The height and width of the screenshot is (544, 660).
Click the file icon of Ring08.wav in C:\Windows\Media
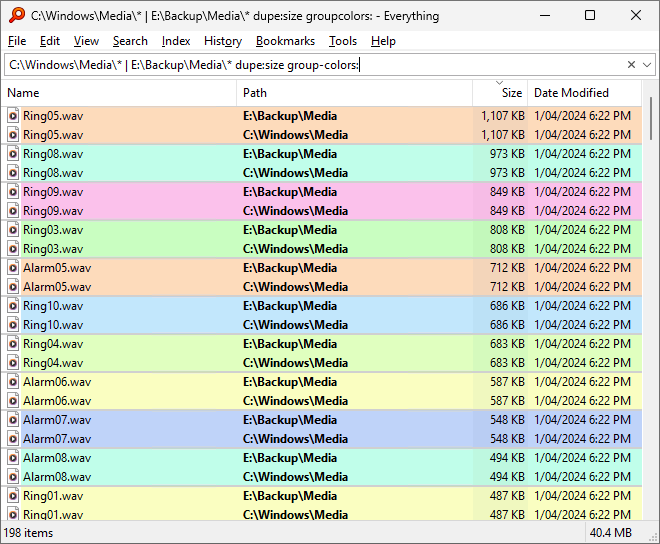coord(13,173)
